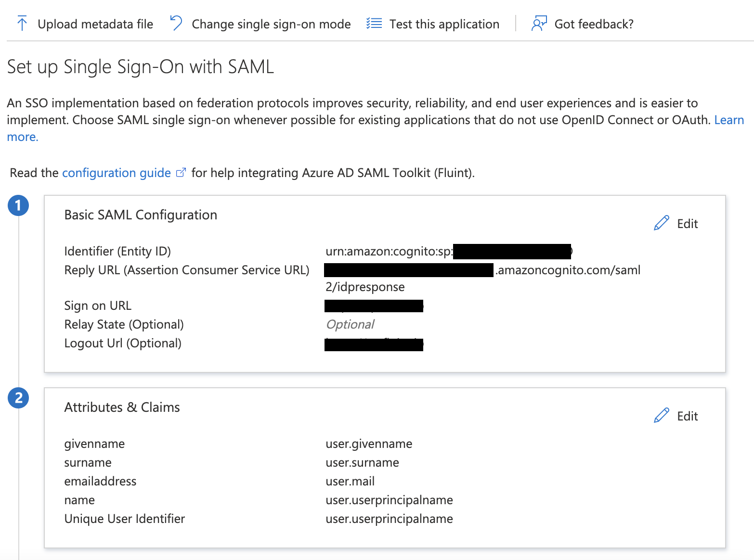Click the Unique User Identifier label
Viewport: 754px width, 560px height.
tap(124, 519)
